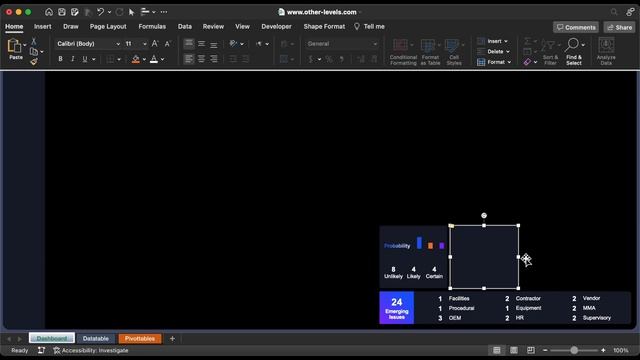640x360 pixels.
Task: Switch to the Dashboard sheet tab
Action: pos(52,338)
